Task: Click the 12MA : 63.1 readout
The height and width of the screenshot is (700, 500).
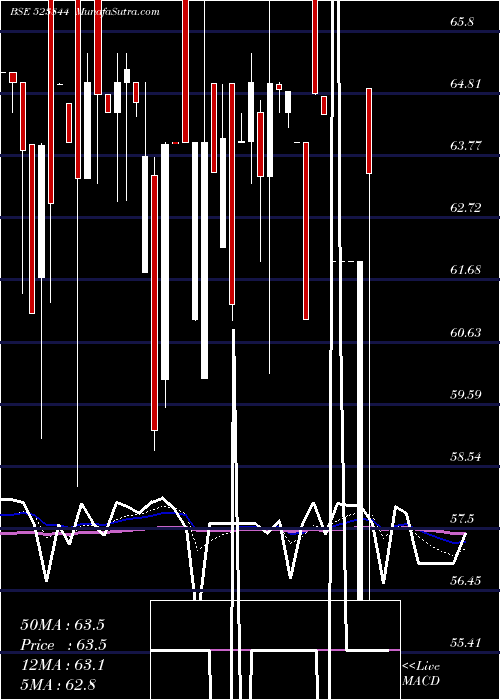Action: tap(62, 665)
